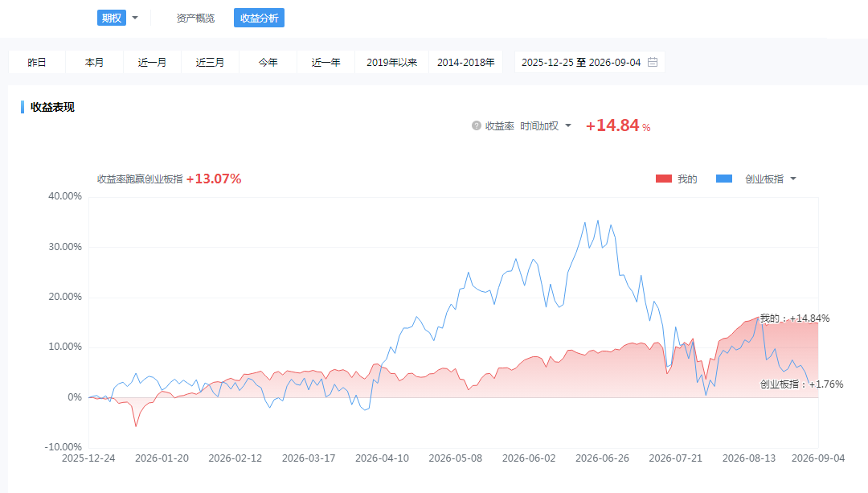
Task: Select the 今年 time range
Action: [268, 62]
